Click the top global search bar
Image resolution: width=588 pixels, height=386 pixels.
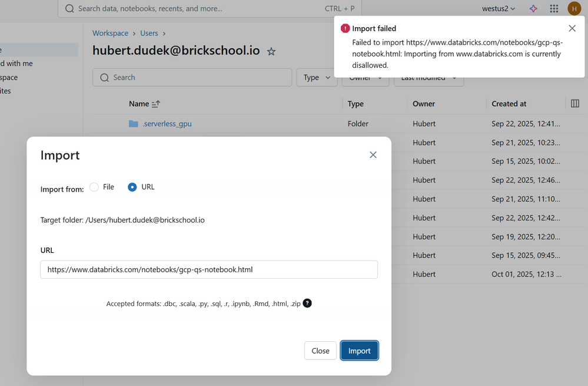coord(210,9)
